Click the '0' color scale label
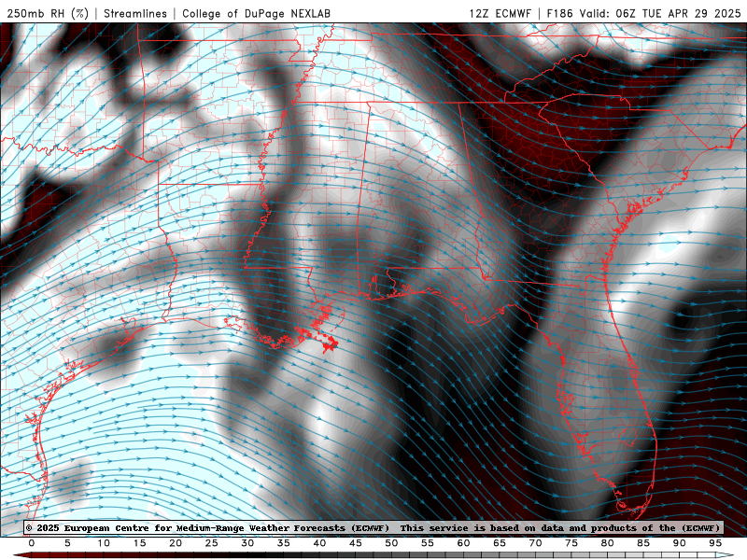Screen dimensions: 747x560 click(32, 543)
